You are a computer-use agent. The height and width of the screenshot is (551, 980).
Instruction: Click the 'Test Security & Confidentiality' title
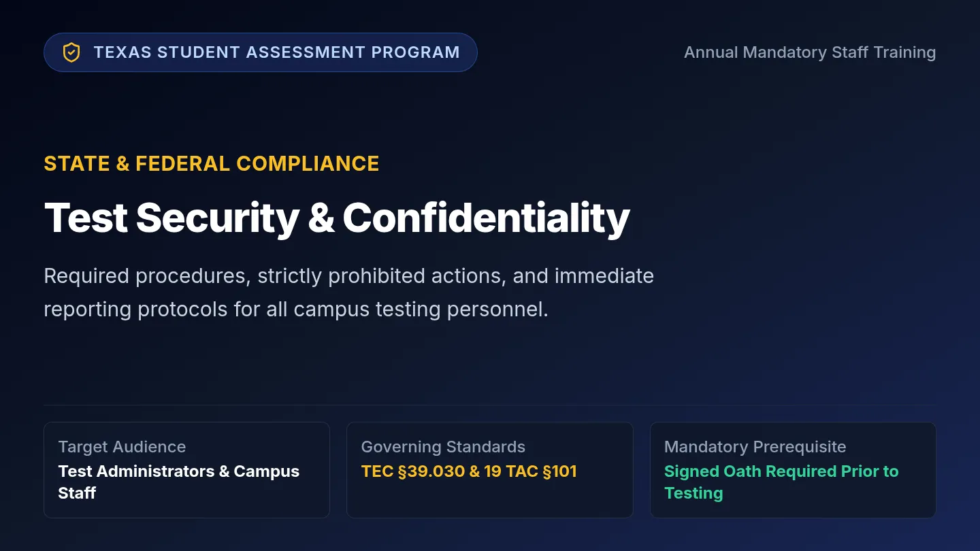click(x=337, y=218)
